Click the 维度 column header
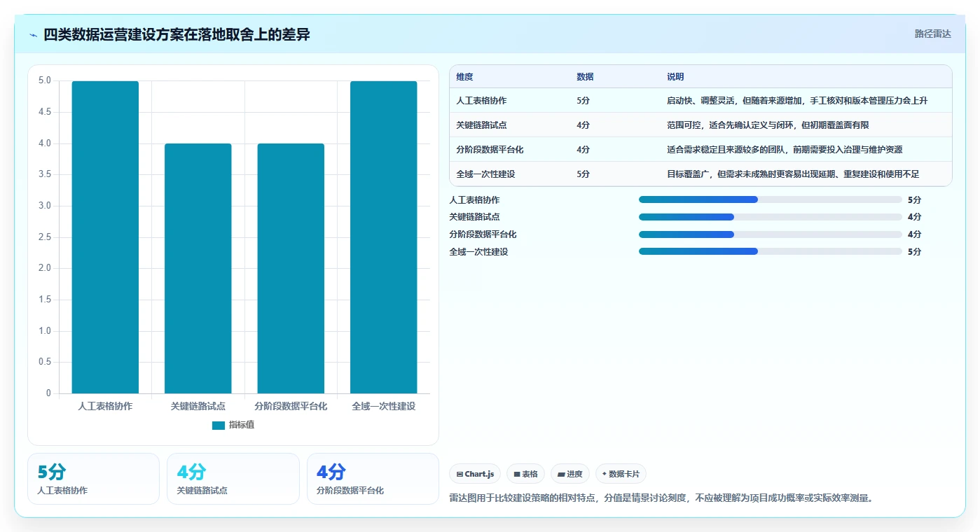The width and height of the screenshot is (980, 532). coord(464,77)
